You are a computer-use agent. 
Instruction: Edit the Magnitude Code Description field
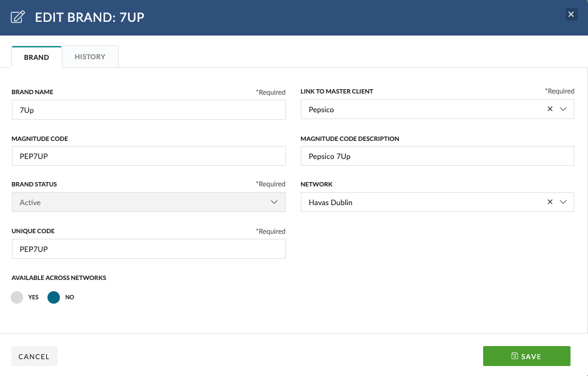tap(437, 156)
